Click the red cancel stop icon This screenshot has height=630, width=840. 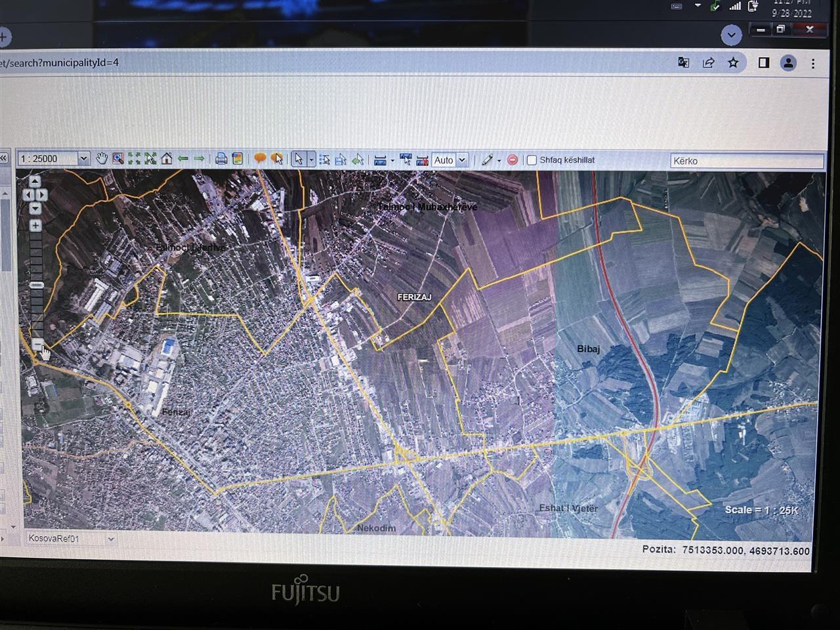513,160
